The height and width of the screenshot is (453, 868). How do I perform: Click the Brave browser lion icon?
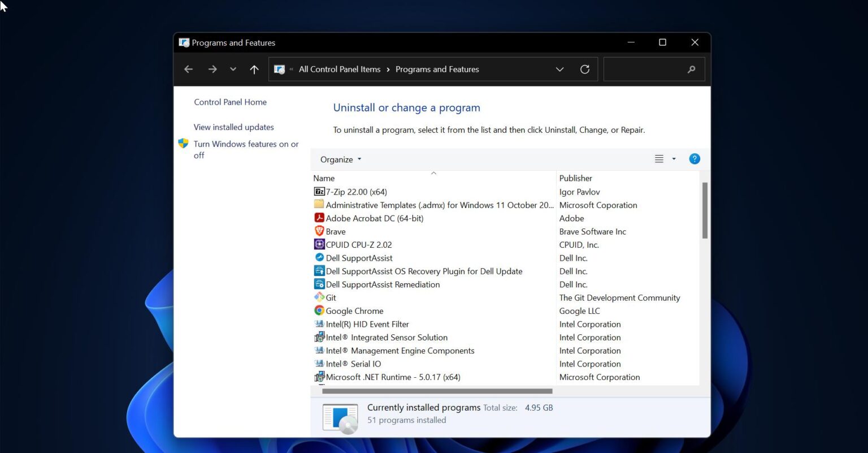[x=319, y=231]
